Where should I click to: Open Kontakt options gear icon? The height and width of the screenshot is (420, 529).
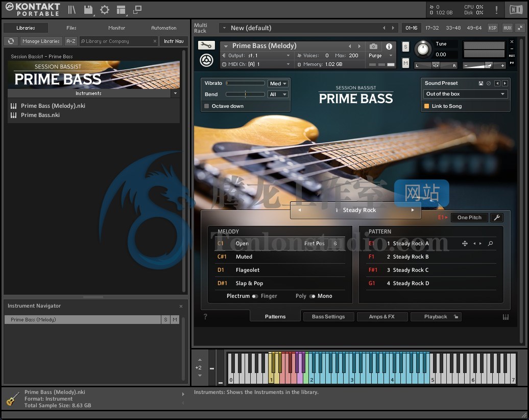coord(105,10)
